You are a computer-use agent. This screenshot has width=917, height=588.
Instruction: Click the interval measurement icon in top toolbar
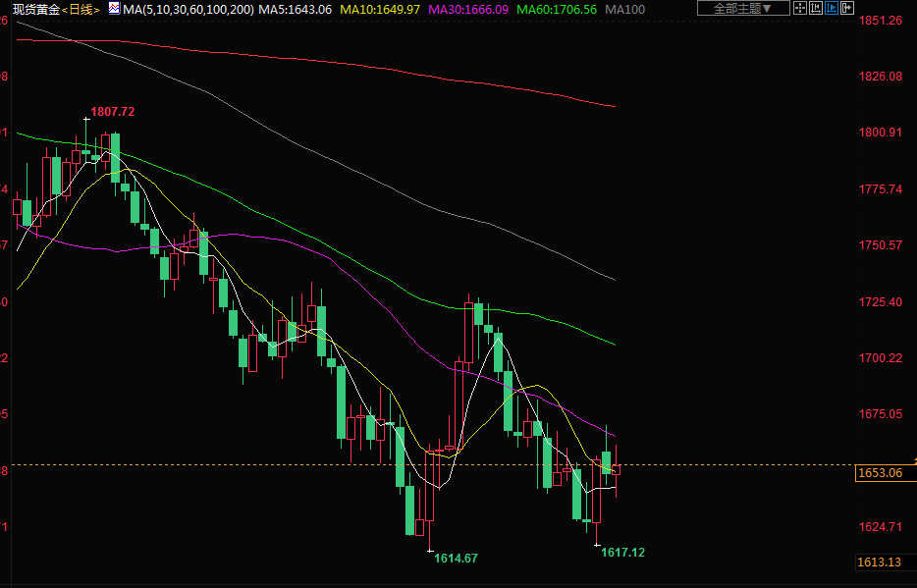[816, 9]
